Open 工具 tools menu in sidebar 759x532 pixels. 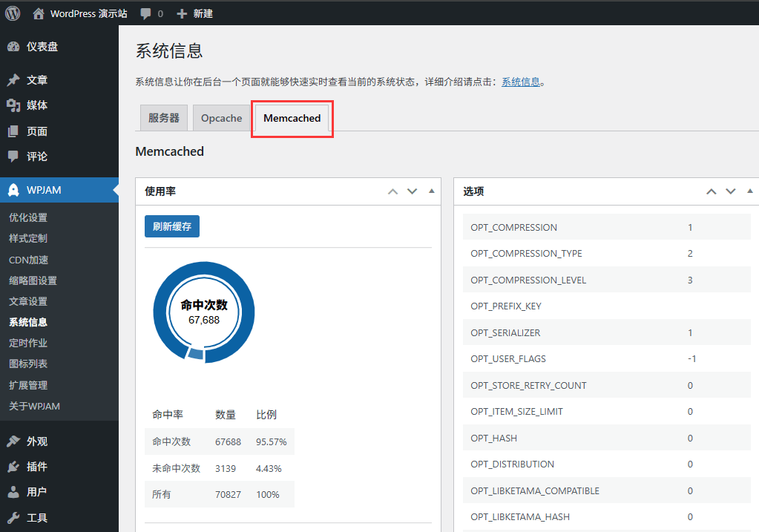pyautogui.click(x=36, y=518)
